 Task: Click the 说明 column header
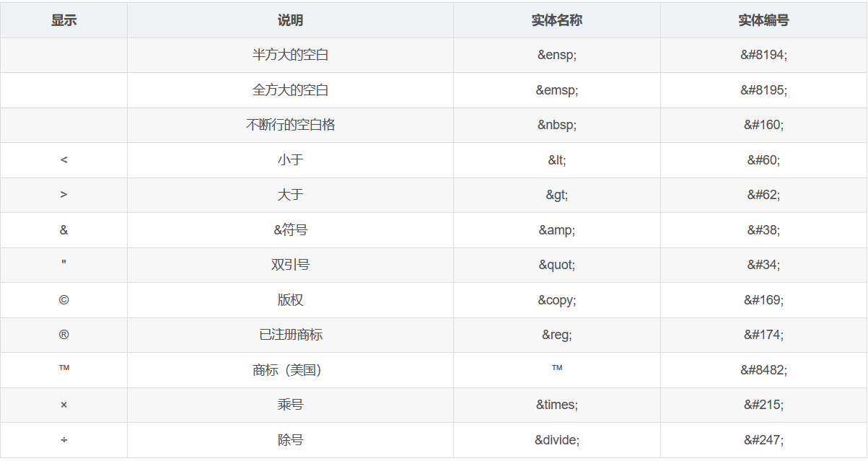(290, 20)
